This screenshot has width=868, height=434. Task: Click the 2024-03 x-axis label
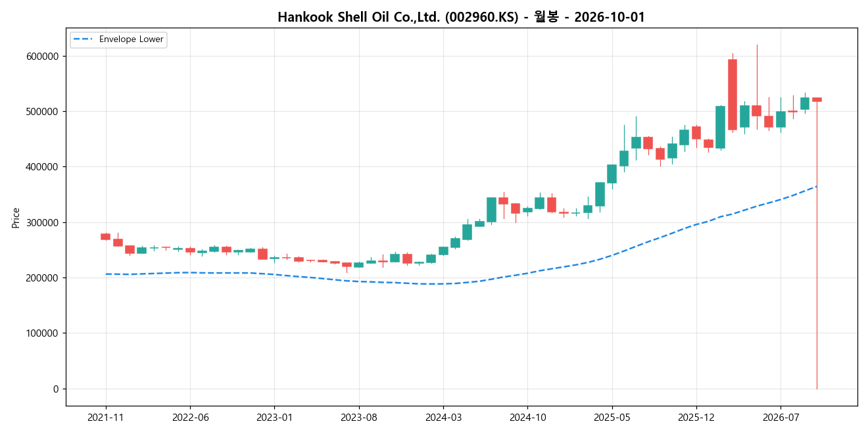point(443,418)
